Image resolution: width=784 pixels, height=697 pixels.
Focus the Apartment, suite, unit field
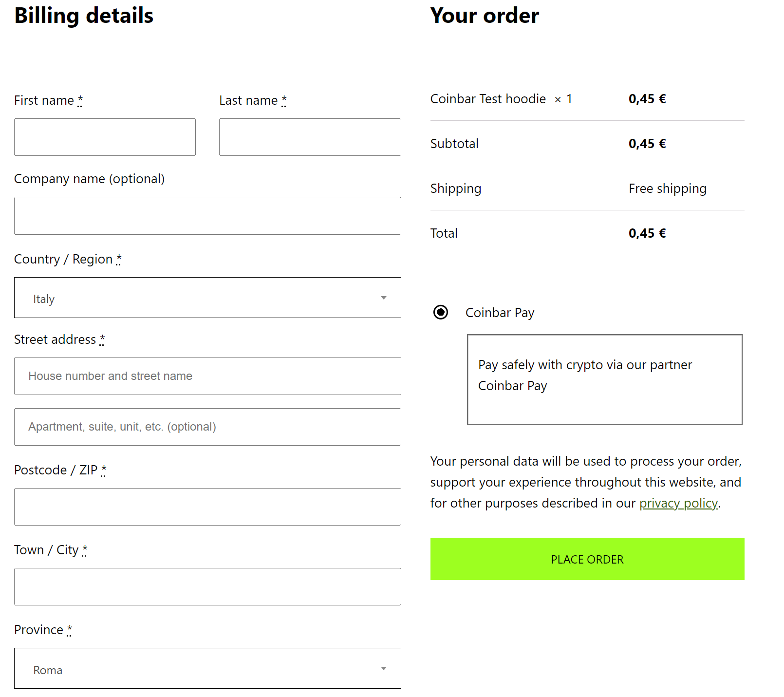[x=207, y=427]
